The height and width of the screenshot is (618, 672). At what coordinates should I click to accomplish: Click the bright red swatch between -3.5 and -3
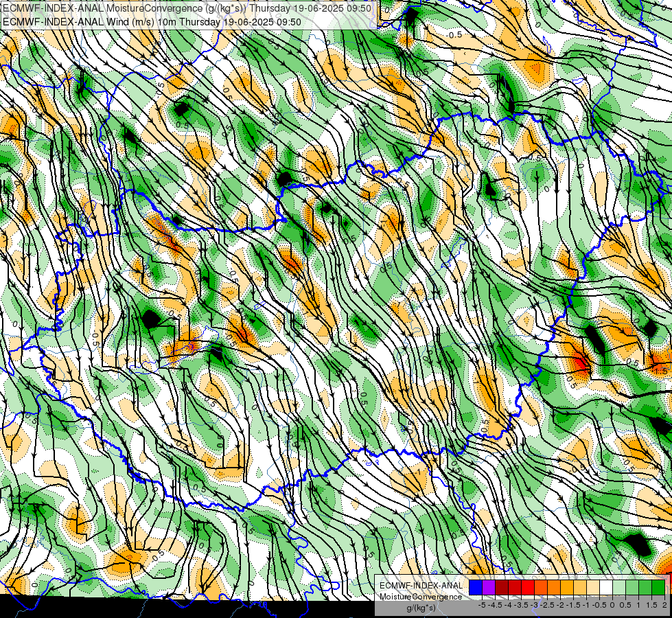(528, 588)
